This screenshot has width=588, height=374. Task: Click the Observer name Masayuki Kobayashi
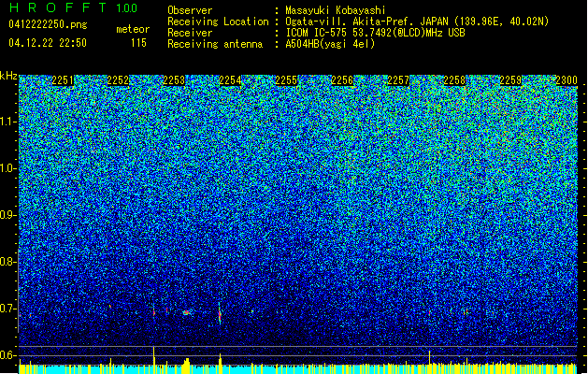[x=336, y=10]
